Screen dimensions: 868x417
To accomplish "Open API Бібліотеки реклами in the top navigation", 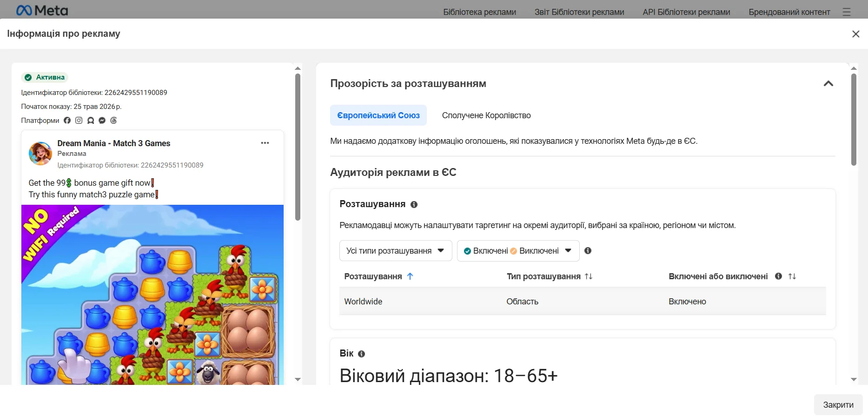I will (x=686, y=12).
